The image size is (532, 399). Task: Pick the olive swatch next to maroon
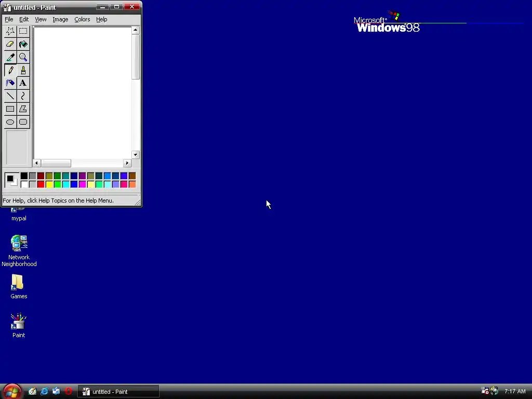[x=49, y=176]
